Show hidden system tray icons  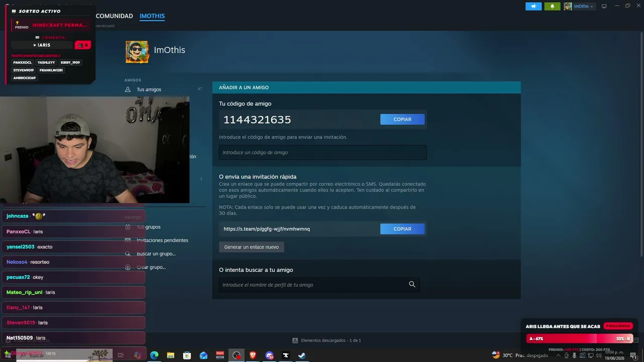(558, 355)
